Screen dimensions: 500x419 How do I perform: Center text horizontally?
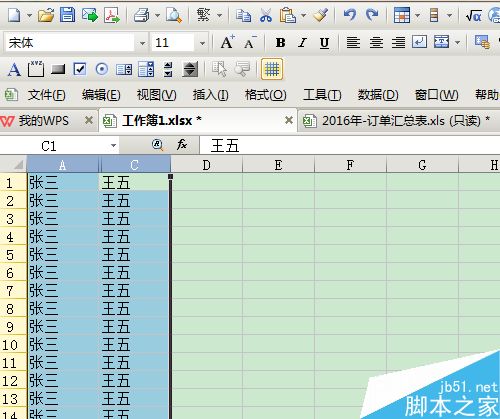[x=376, y=42]
